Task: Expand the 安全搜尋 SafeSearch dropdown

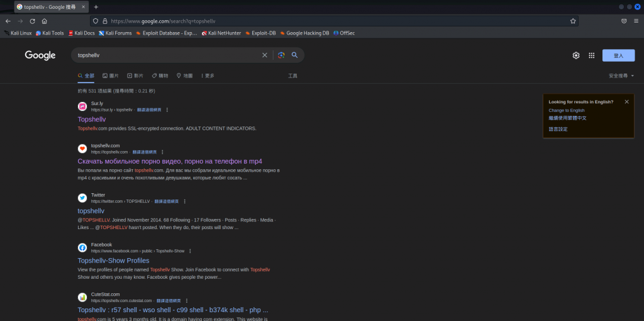Action: 621,76
